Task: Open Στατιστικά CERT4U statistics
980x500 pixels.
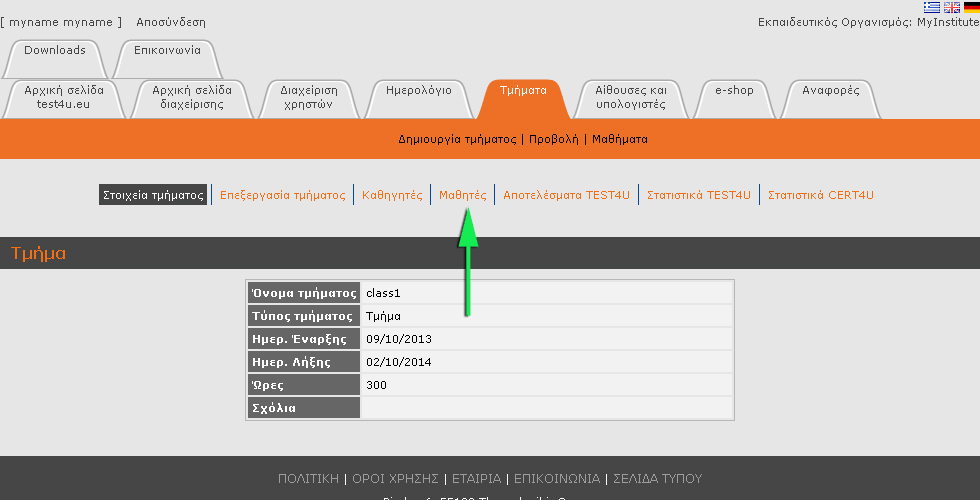Action: coord(821,195)
